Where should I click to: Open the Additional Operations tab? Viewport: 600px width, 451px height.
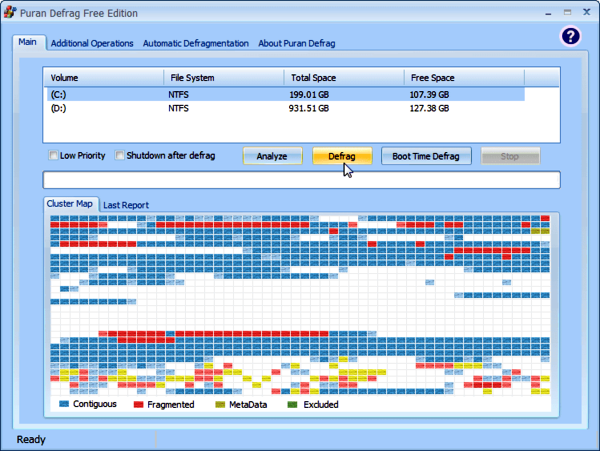(92, 43)
